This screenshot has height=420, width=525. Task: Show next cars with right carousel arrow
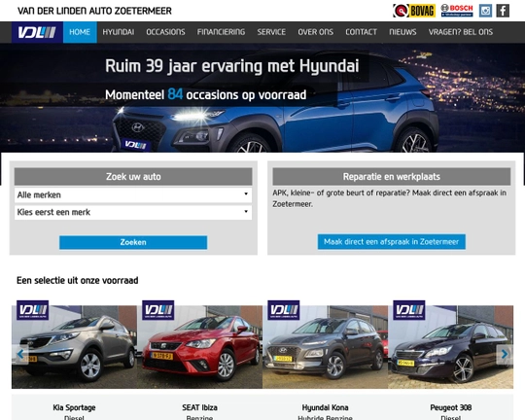click(x=505, y=354)
